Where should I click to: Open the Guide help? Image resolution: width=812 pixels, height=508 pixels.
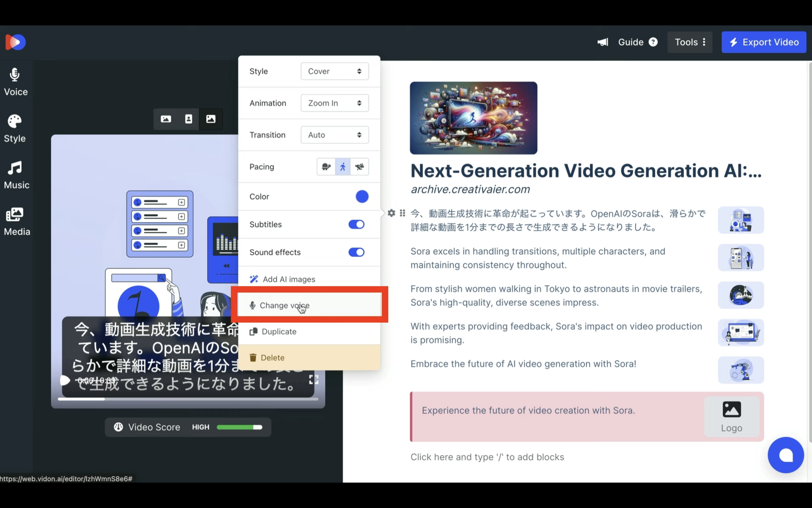(637, 42)
